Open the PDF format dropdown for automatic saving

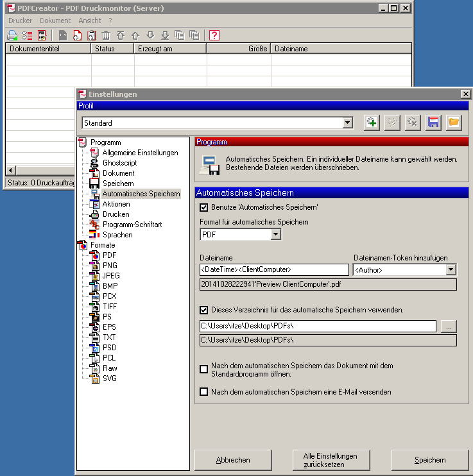(276, 234)
